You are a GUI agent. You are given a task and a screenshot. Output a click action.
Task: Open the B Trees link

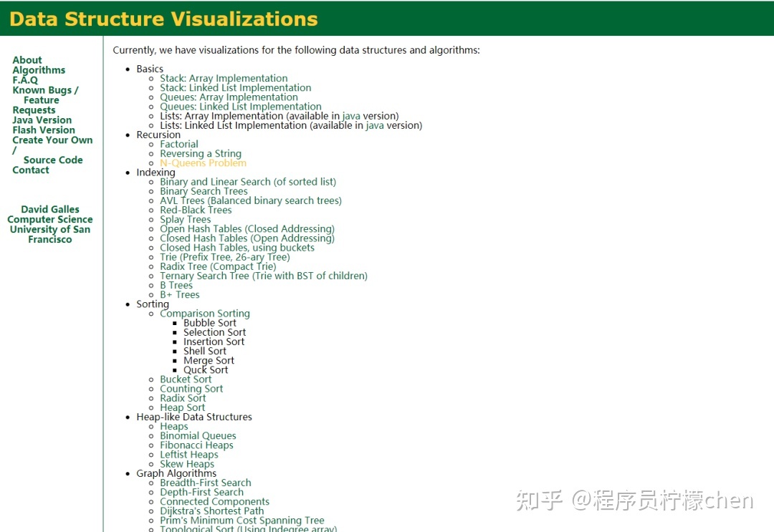click(176, 285)
